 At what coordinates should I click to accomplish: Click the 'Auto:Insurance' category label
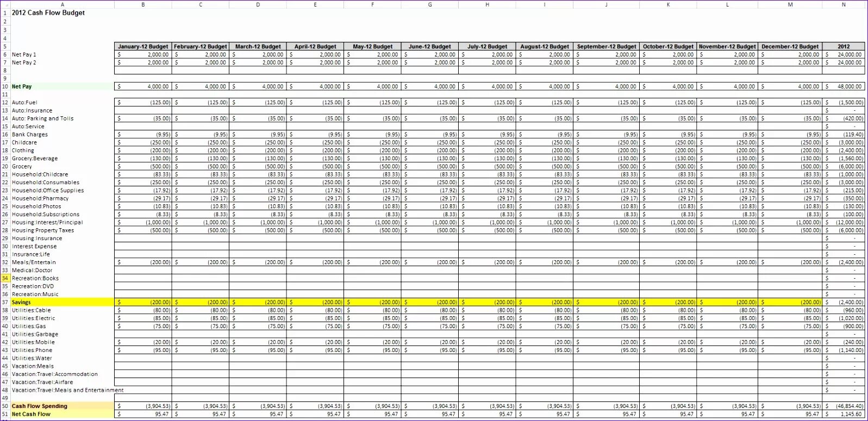coord(32,110)
